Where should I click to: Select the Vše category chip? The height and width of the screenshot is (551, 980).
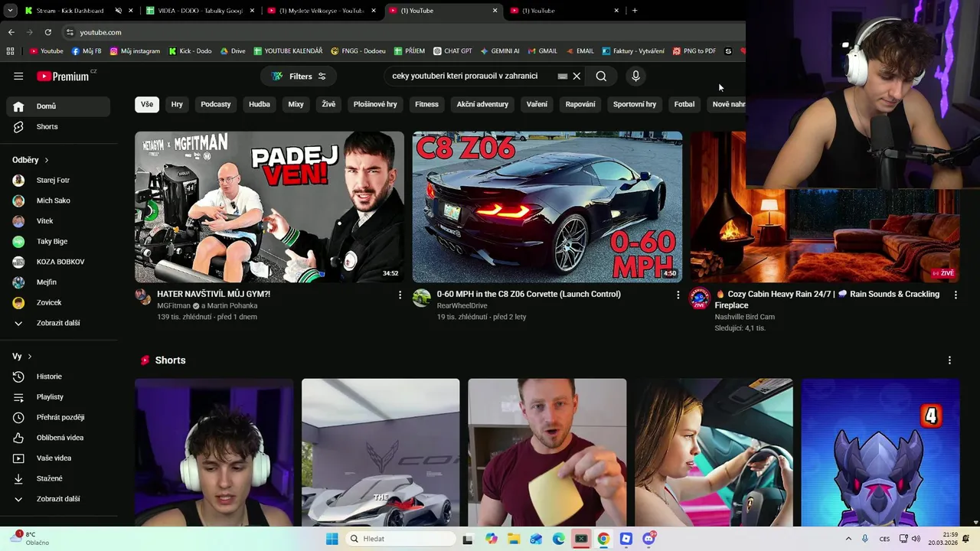pyautogui.click(x=147, y=104)
